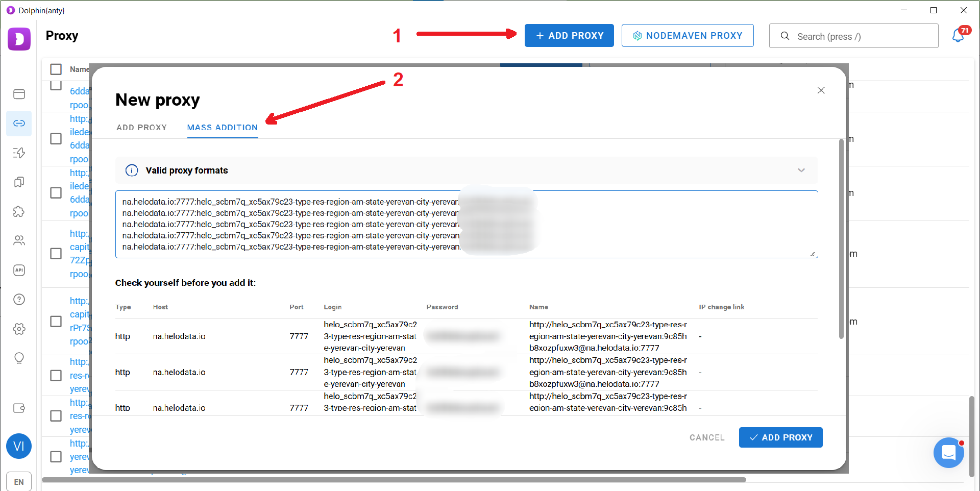Open the bookmarks sidebar icon
980x491 pixels.
(x=19, y=182)
